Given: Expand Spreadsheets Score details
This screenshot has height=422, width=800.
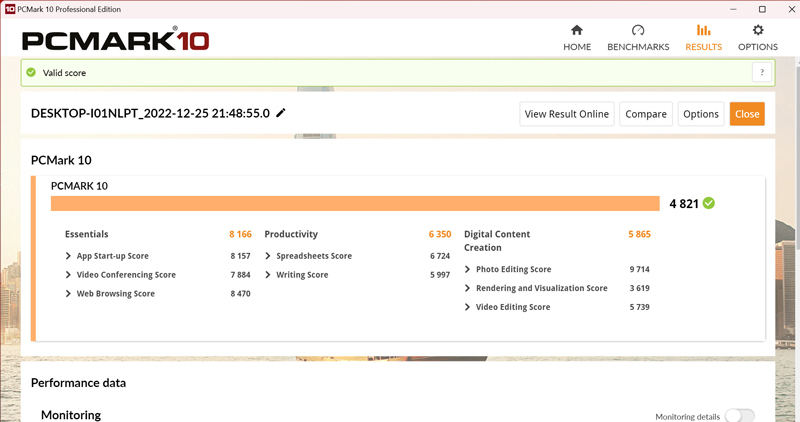Looking at the screenshot, I should (268, 256).
